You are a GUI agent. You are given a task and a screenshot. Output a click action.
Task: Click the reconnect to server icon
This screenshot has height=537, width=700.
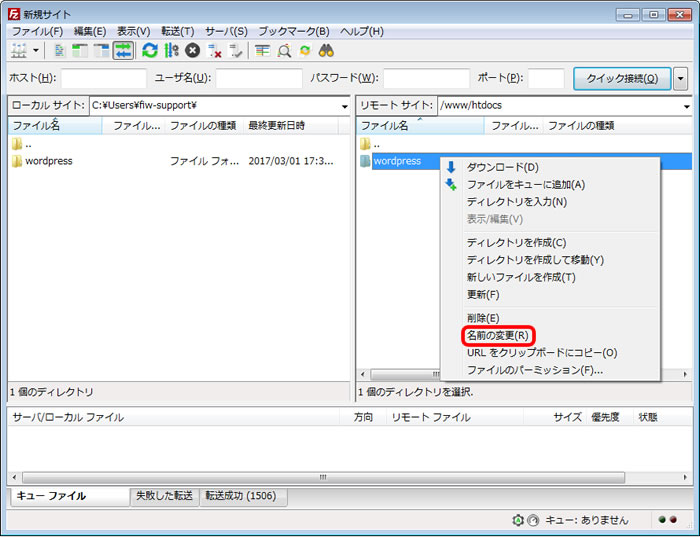pos(235,50)
